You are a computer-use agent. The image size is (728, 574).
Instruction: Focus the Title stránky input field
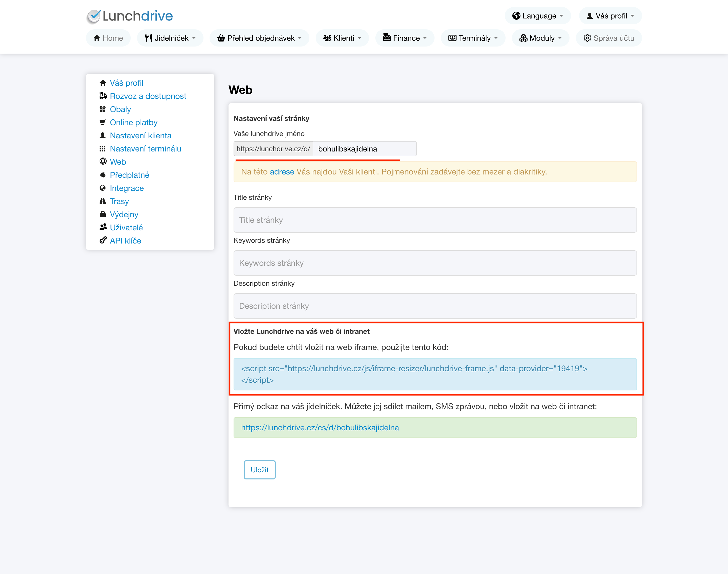pos(435,220)
